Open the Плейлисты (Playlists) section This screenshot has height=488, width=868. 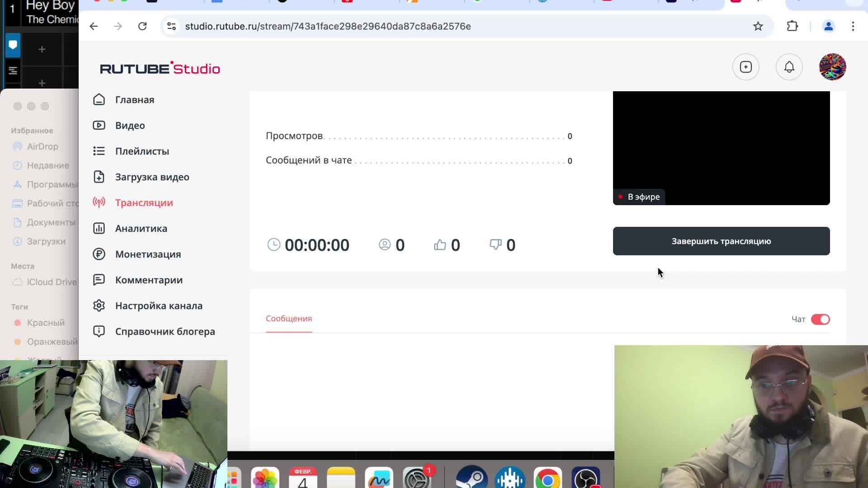pyautogui.click(x=142, y=151)
